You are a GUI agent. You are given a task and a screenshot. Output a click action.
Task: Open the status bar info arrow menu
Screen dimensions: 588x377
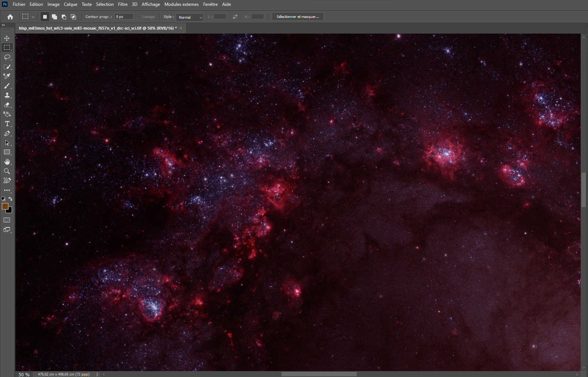[x=97, y=374]
